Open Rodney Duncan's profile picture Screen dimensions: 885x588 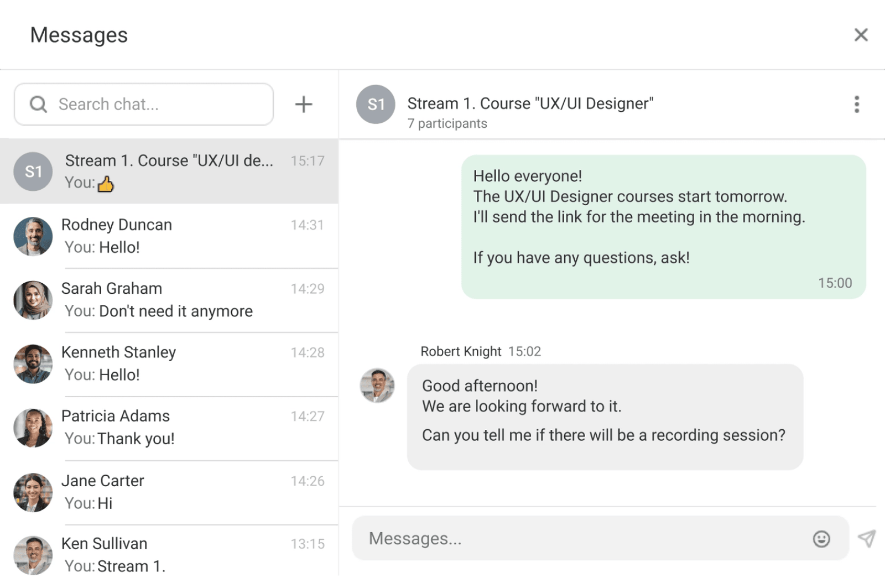click(33, 236)
